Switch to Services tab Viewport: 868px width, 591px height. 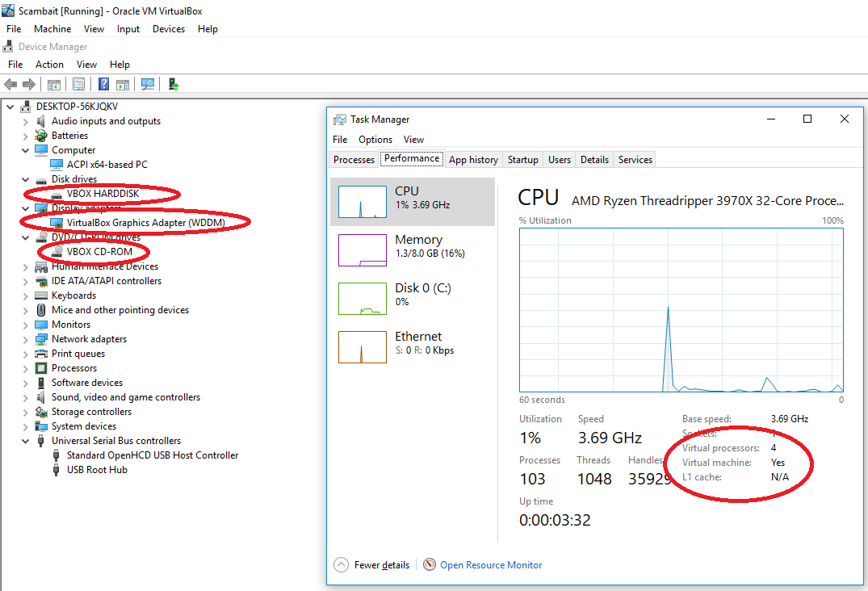pyautogui.click(x=635, y=159)
